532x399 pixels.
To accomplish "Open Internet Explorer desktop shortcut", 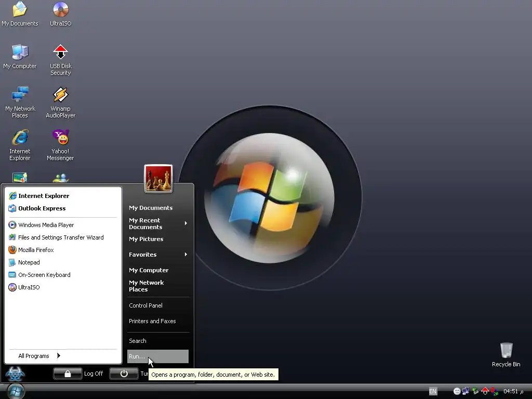I will click(x=20, y=145).
